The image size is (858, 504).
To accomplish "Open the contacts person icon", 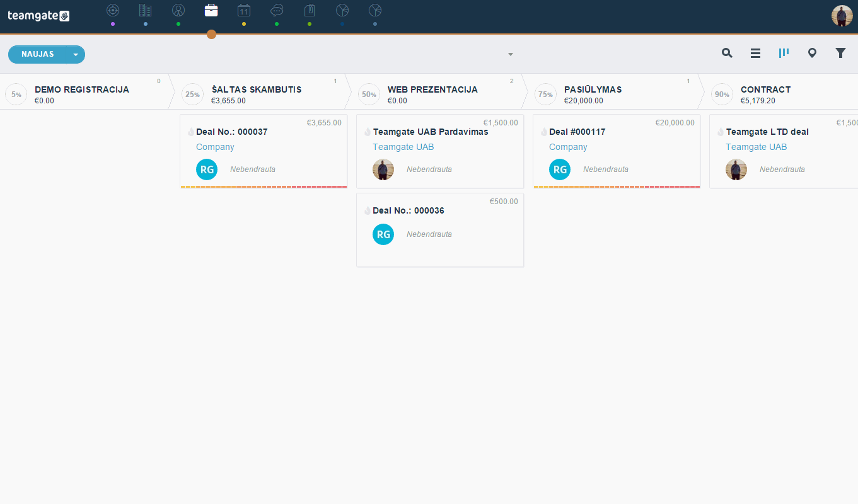I will coord(178,10).
